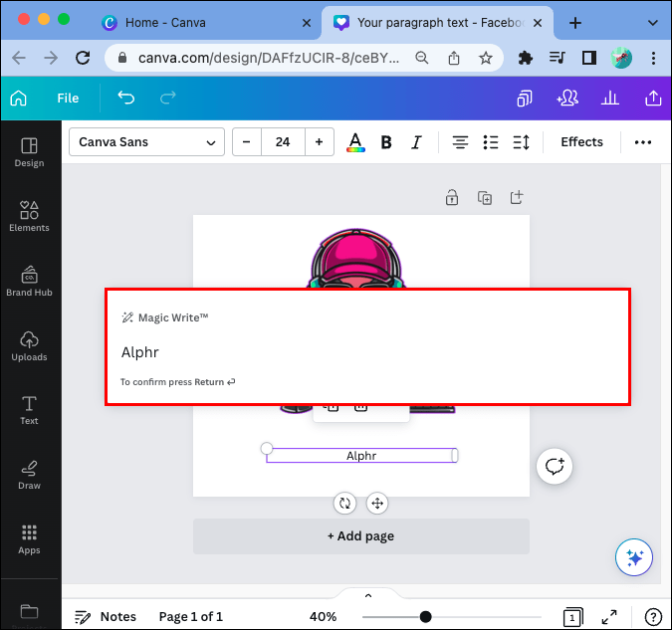Reload the page

click(x=83, y=58)
